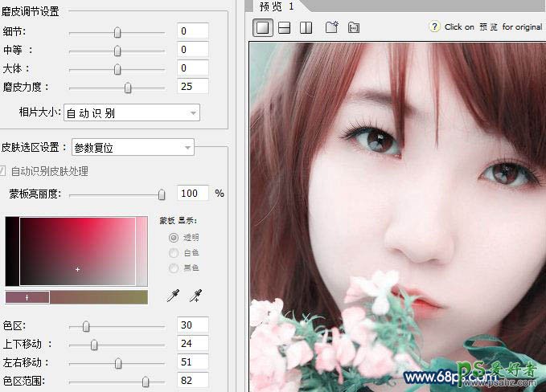Click the new preview tab icon
The width and height of the screenshot is (546, 392).
pyautogui.click(x=330, y=27)
